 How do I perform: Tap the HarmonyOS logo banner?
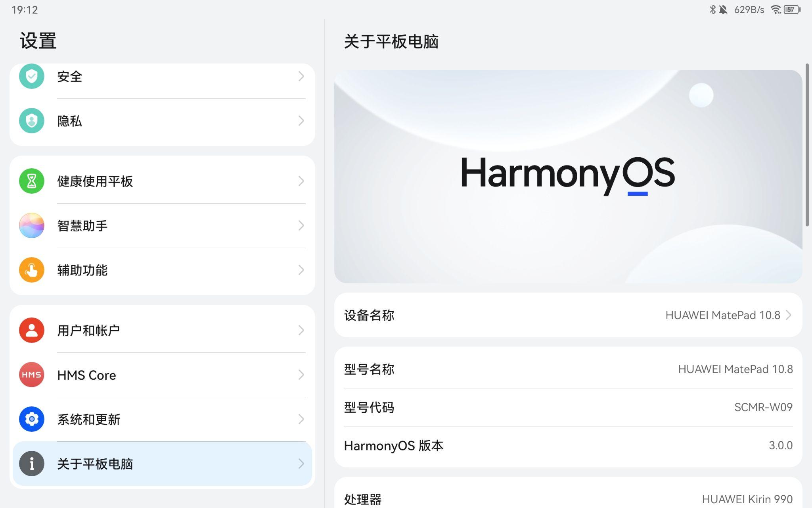pyautogui.click(x=568, y=176)
